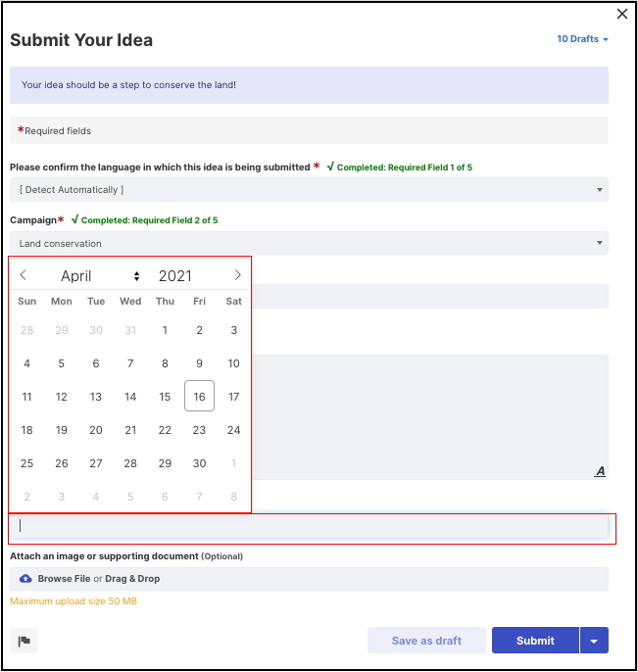Screen dimensions: 638x672
Task: Open the Submit button dropdown arrow
Action: pos(594,641)
